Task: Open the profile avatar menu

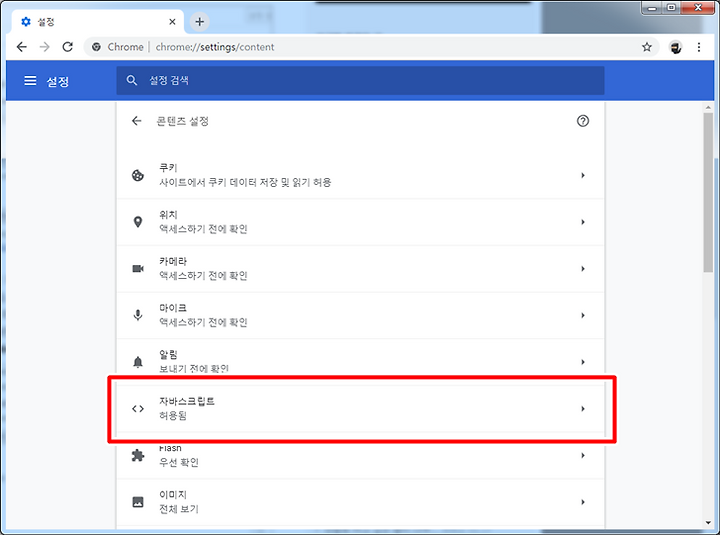Action: 675,47
